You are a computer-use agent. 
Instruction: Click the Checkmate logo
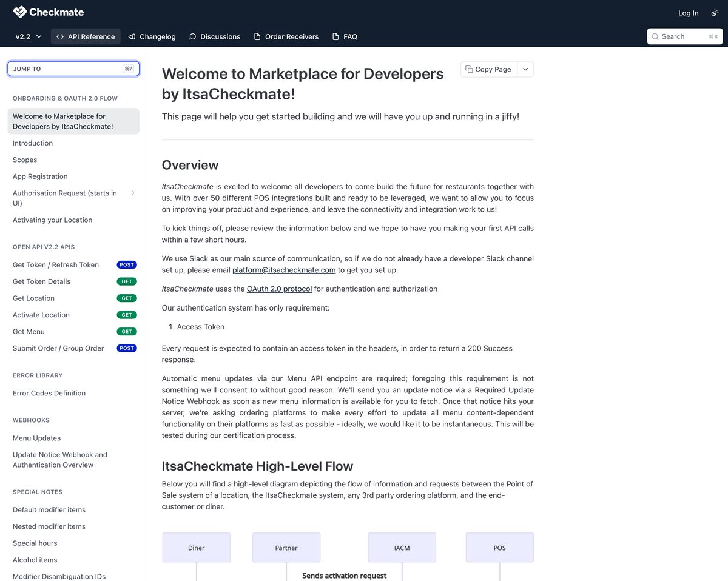[49, 12]
